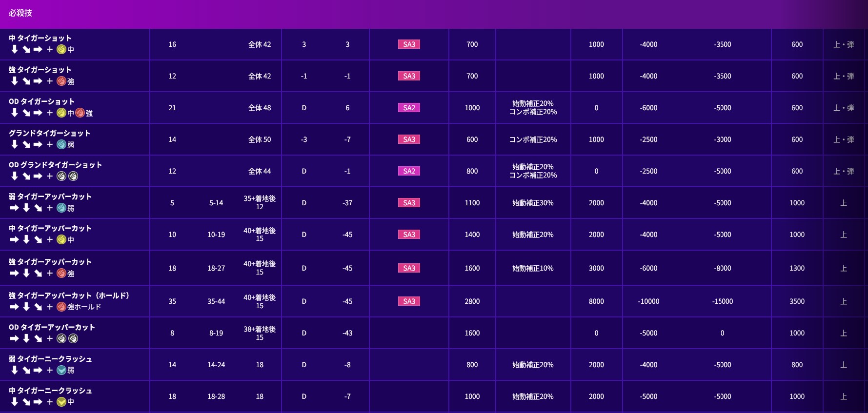Image resolution: width=868 pixels, height=413 pixels.
Task: Click SA3 badge in 中 タイガーショット row
Action: coord(409,44)
